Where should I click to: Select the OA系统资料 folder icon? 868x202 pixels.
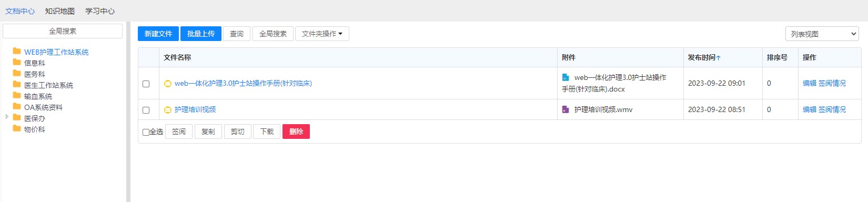(x=17, y=107)
